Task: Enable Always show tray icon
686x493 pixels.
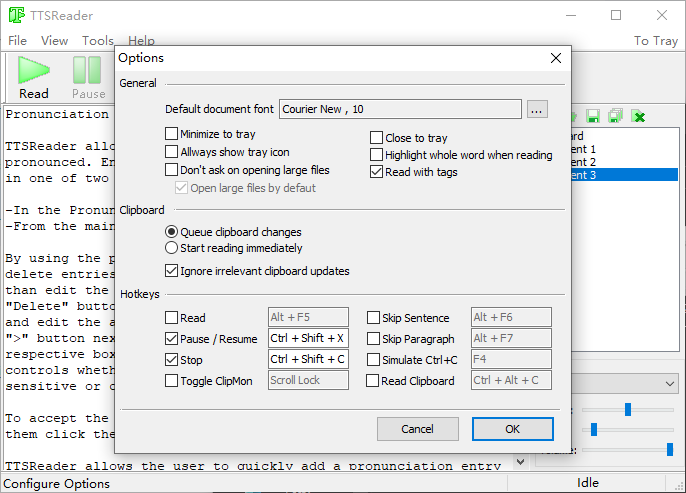Action: 172,151
